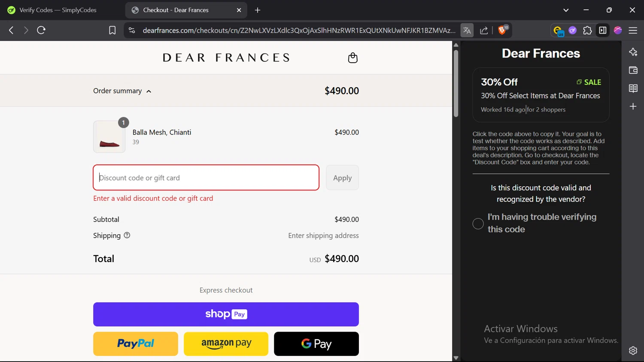Reload the checkout page

click(41, 30)
